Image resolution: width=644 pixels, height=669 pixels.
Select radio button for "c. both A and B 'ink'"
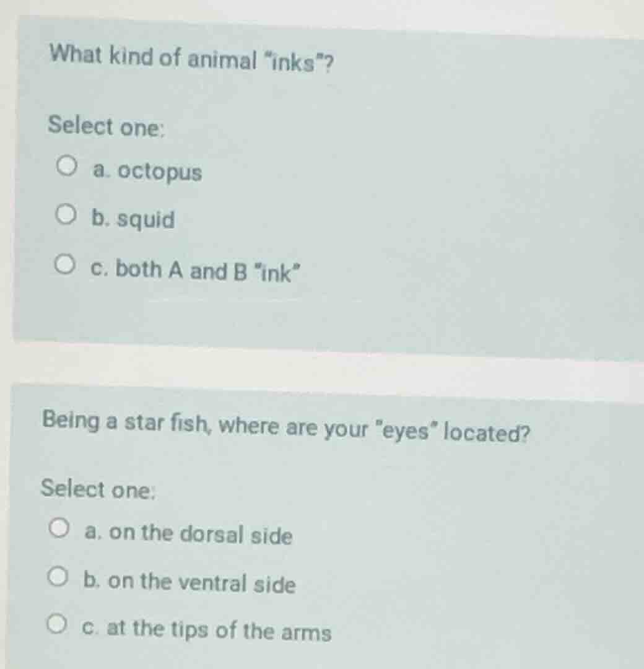pyautogui.click(x=66, y=264)
